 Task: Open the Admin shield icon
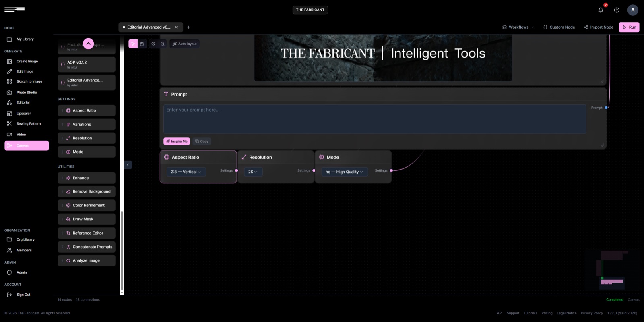pos(9,273)
